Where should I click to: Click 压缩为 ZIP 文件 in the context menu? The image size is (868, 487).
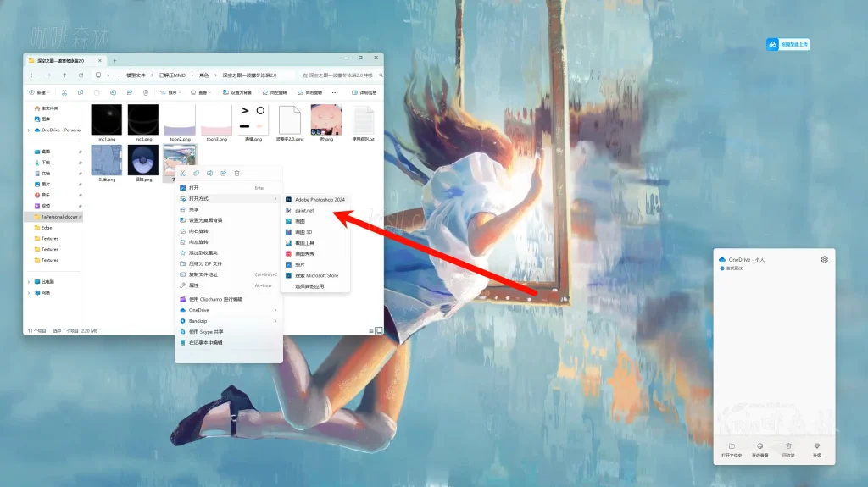[228, 263]
